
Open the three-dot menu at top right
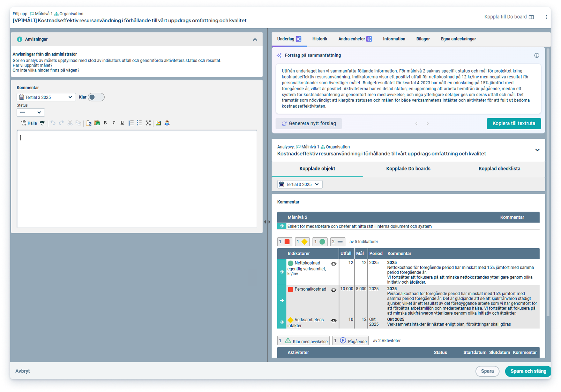(x=546, y=17)
